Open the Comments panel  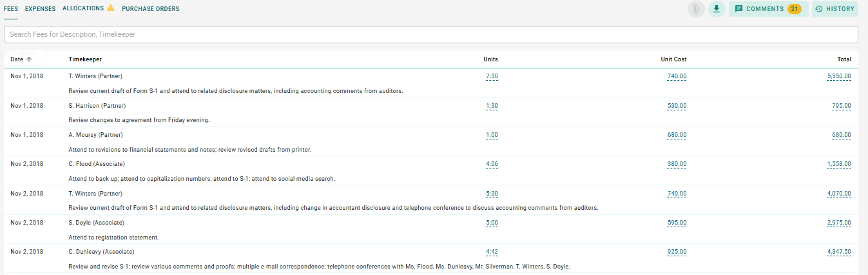click(768, 9)
